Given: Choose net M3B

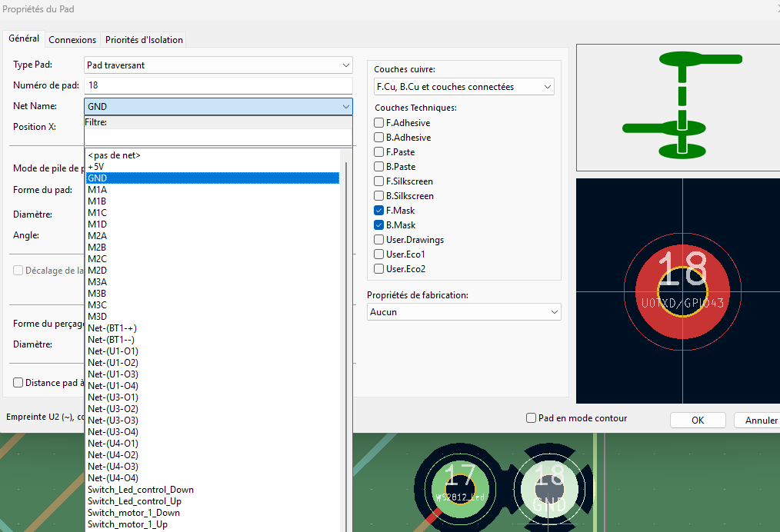Looking at the screenshot, I should [212, 294].
